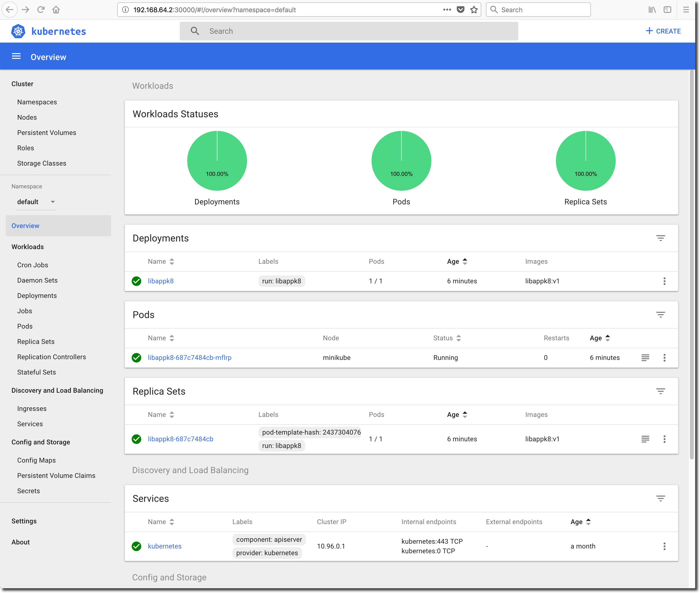Click the Deployments status pie chart
The width and height of the screenshot is (700, 593).
[x=217, y=161]
